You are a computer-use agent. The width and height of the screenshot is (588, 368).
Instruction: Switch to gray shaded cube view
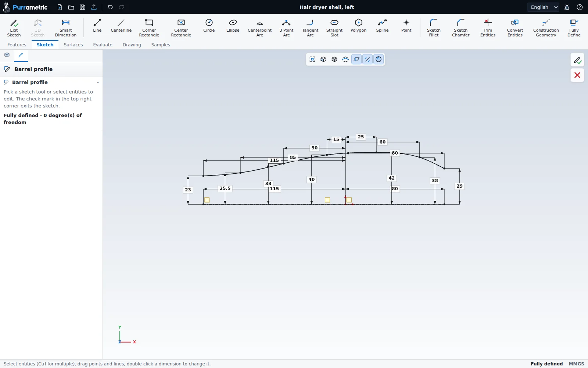(x=334, y=59)
